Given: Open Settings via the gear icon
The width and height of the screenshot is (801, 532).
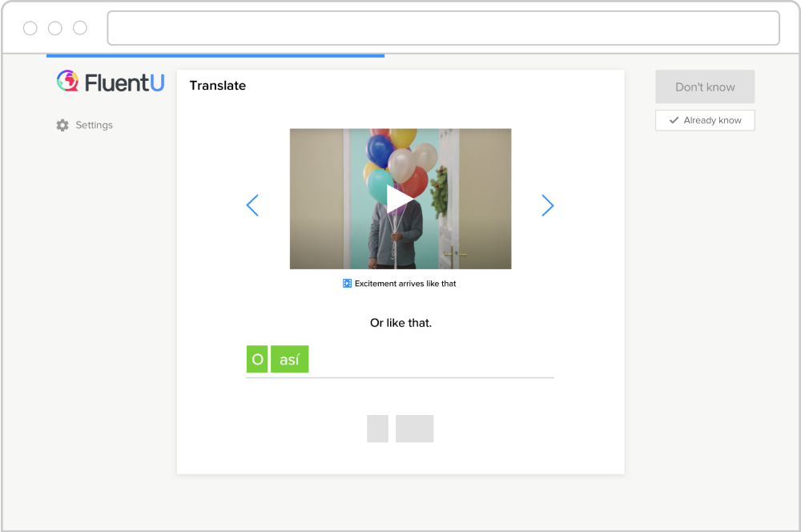Looking at the screenshot, I should pos(62,125).
